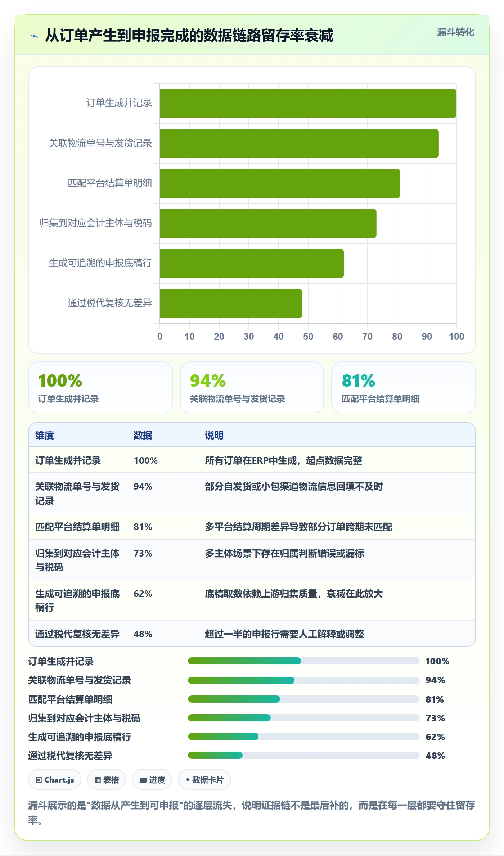Click the text 超过一半的申报行需要人工解释或调整
Screen dimensions: 504x856
[284, 634]
